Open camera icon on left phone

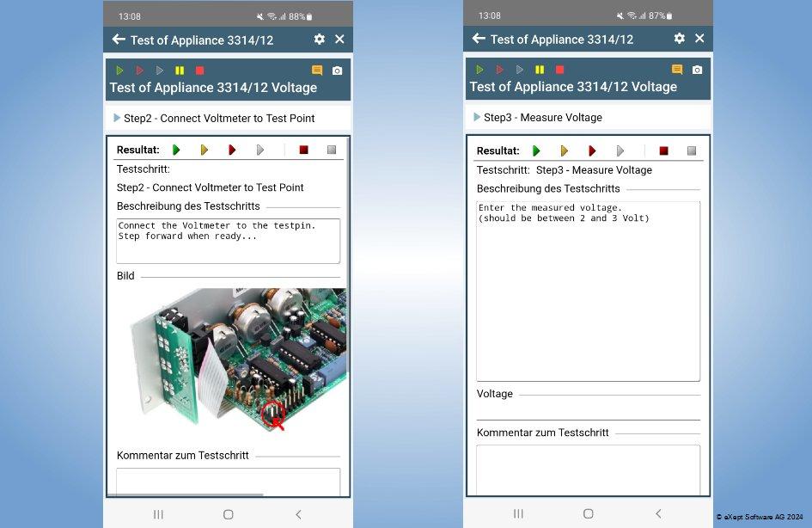[337, 71]
